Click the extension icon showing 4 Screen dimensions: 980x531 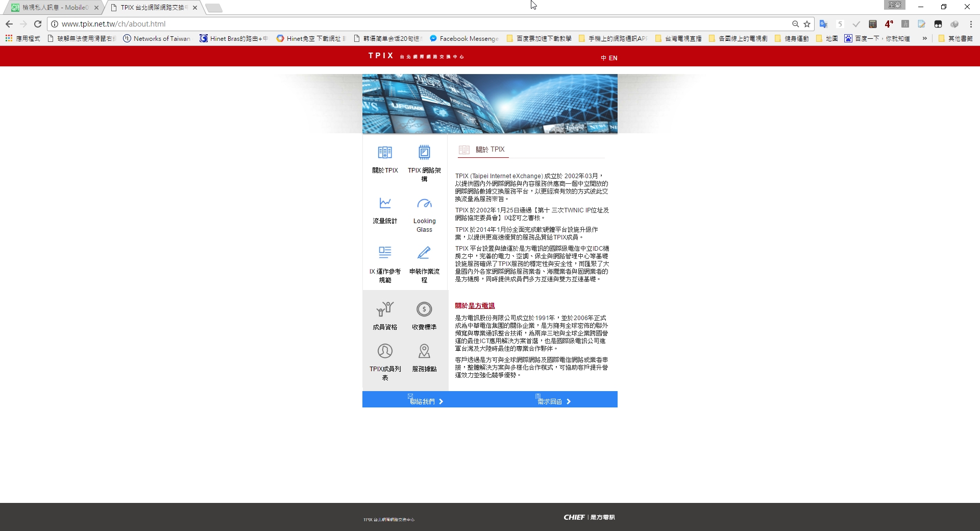(x=889, y=24)
